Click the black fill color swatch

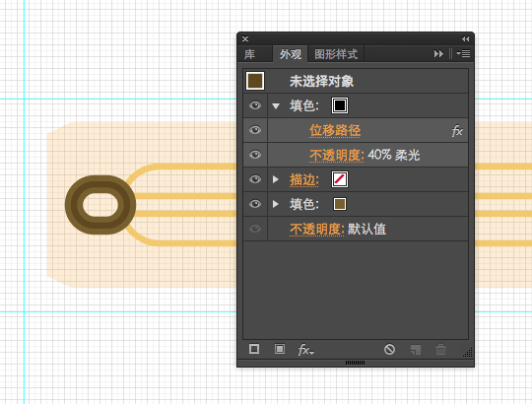[x=340, y=105]
